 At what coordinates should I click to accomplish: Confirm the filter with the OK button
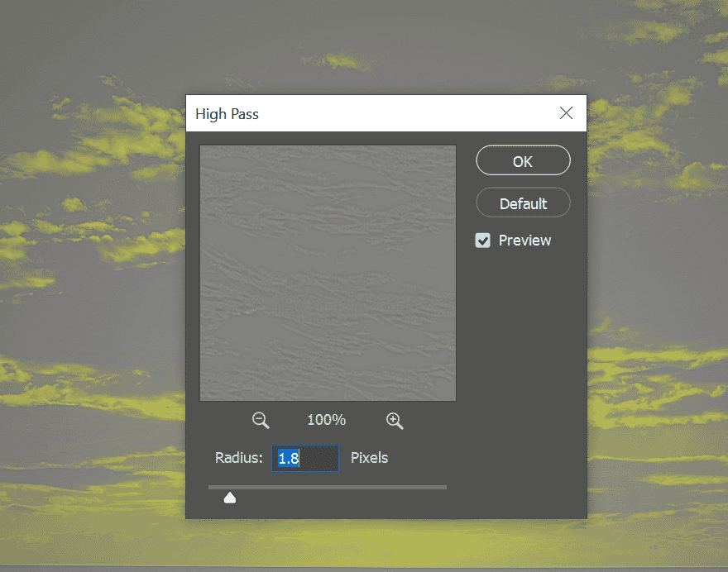[x=523, y=160]
